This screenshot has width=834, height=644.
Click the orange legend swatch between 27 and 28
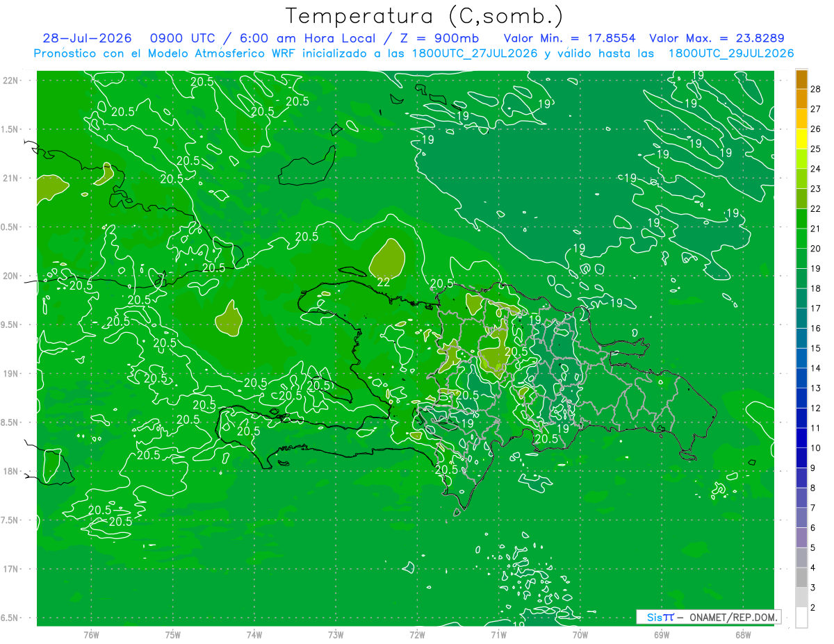click(801, 99)
